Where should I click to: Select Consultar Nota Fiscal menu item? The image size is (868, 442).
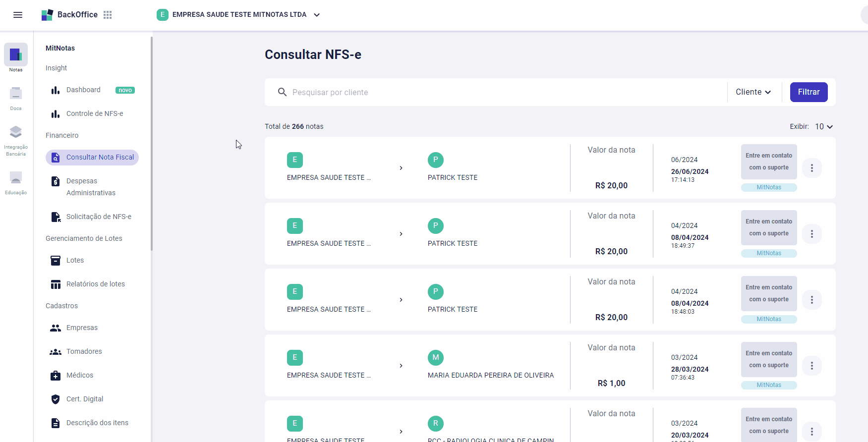pos(92,157)
